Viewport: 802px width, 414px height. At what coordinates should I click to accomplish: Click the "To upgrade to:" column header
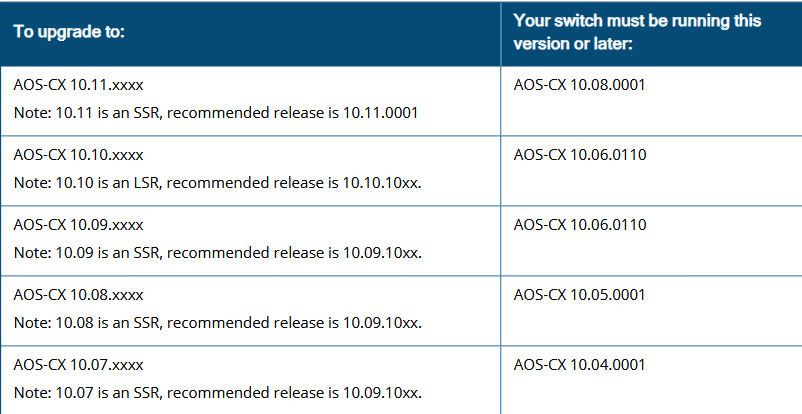[x=69, y=32]
